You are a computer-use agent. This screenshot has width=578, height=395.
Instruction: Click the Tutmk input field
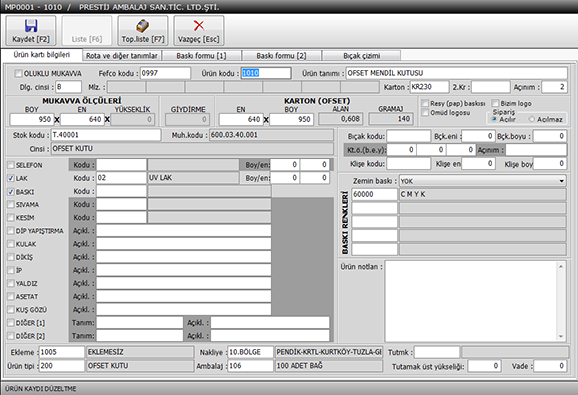(x=437, y=352)
